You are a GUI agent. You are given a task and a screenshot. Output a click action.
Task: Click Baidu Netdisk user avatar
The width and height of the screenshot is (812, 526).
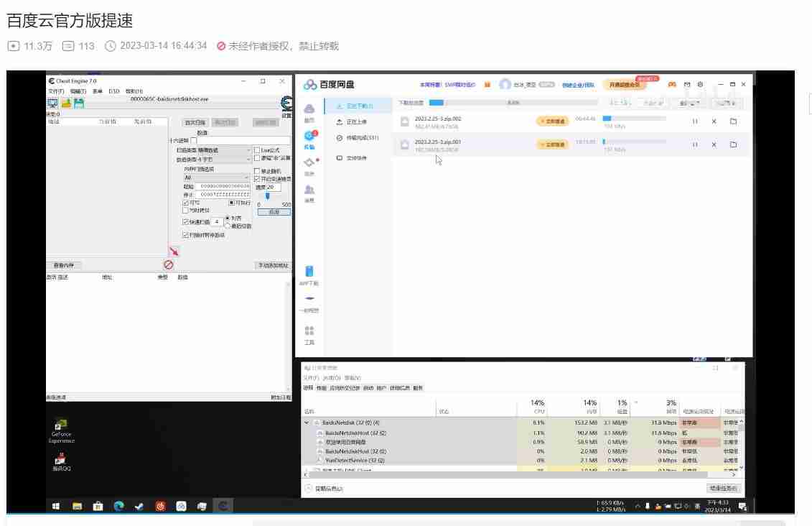[505, 85]
